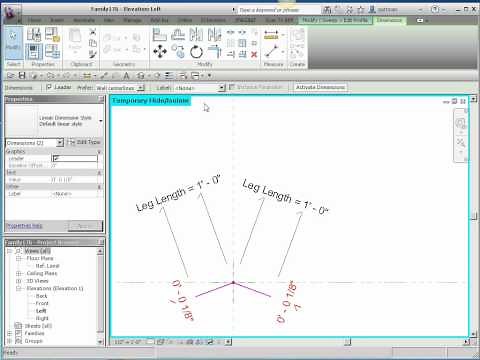Click the Copy to Clipboard icon
The height and width of the screenshot is (360, 480).
tap(93, 43)
